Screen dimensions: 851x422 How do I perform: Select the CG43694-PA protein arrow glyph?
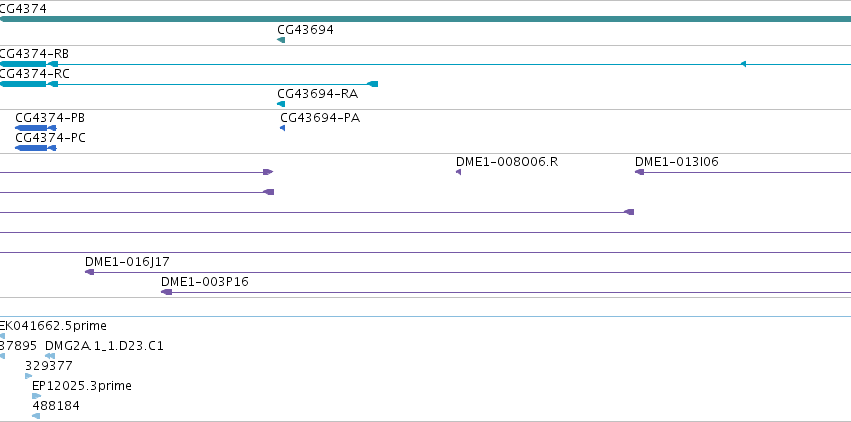tap(282, 128)
